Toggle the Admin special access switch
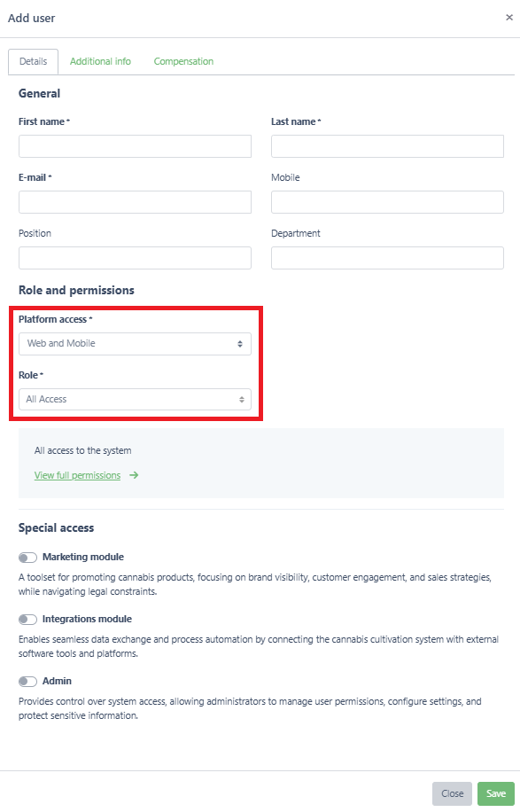 tap(28, 682)
